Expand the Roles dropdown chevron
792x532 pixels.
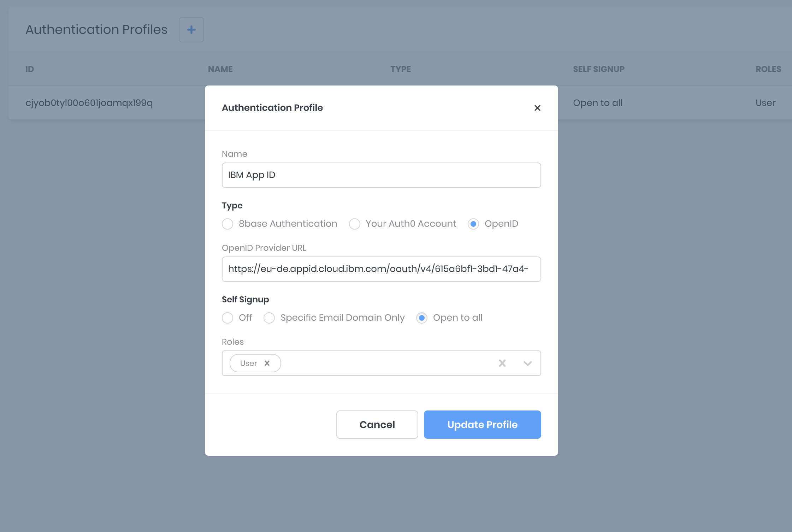527,363
